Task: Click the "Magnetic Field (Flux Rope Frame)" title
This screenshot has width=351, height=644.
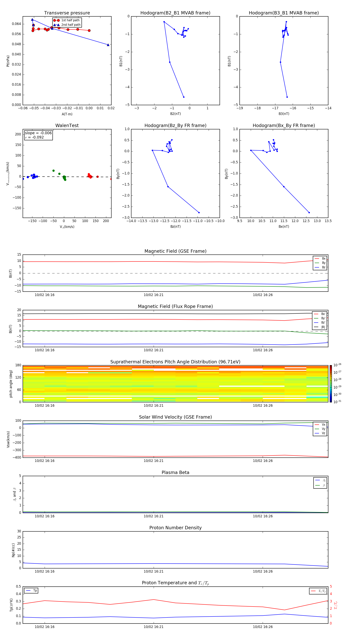Action: pos(175,307)
